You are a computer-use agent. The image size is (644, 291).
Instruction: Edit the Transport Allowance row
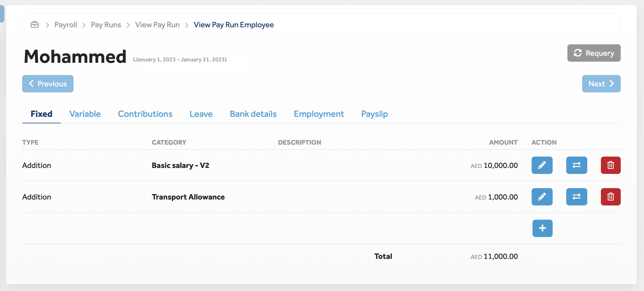[542, 197]
